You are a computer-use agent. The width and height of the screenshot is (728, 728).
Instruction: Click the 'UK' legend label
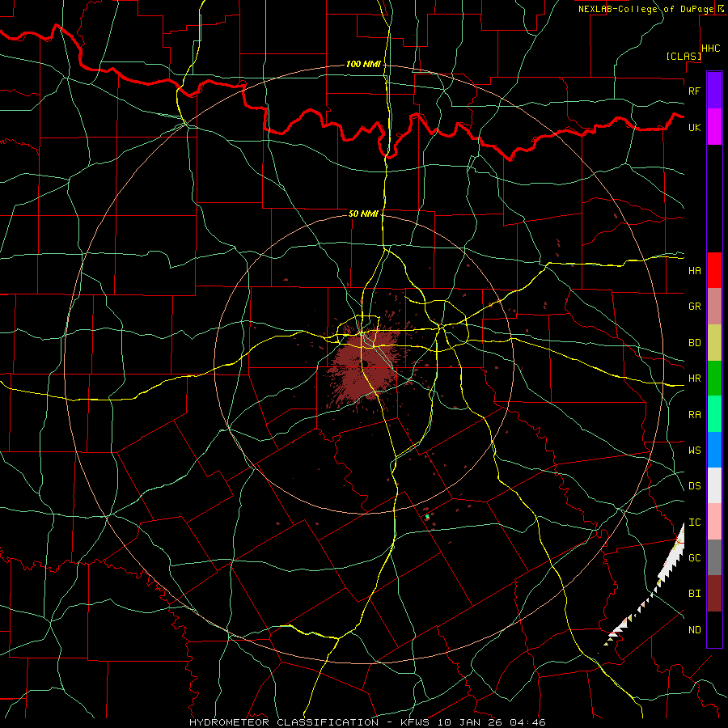pyautogui.click(x=694, y=127)
